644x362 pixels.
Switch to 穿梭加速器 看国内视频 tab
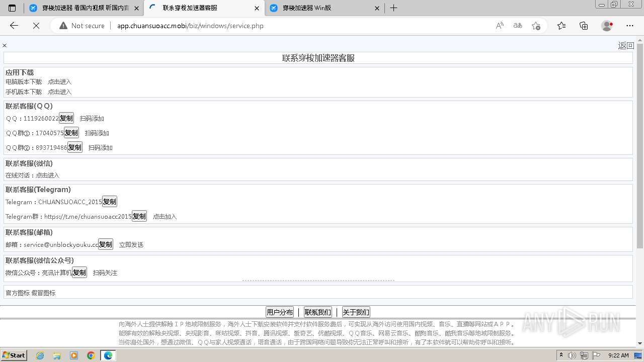pos(84,8)
